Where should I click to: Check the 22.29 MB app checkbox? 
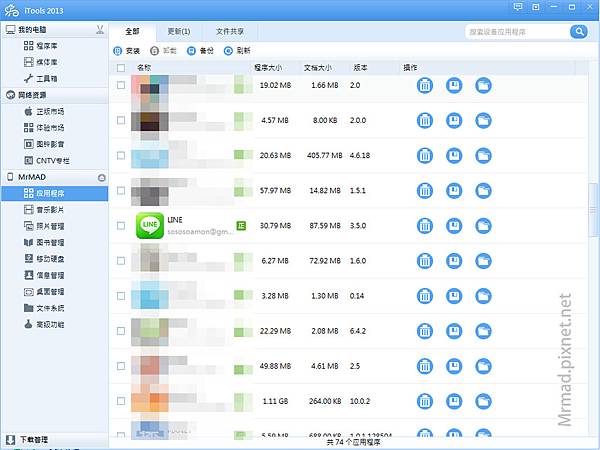[x=121, y=331]
